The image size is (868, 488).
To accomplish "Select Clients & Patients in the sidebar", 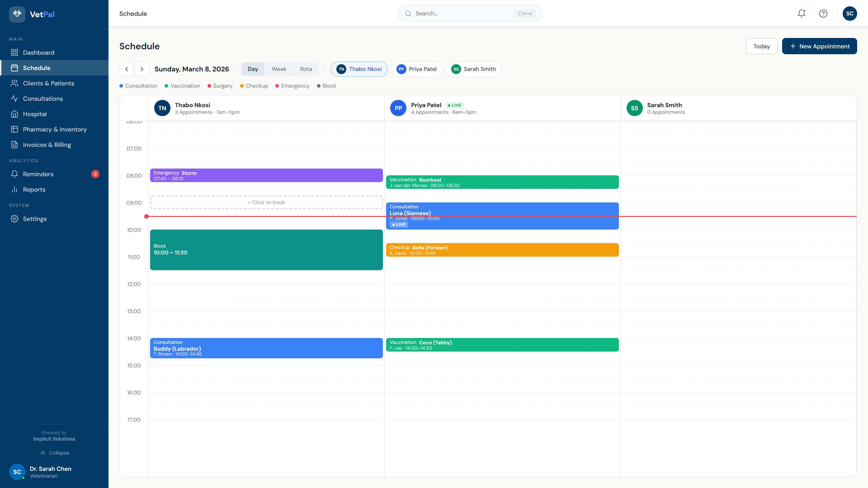I will [49, 83].
